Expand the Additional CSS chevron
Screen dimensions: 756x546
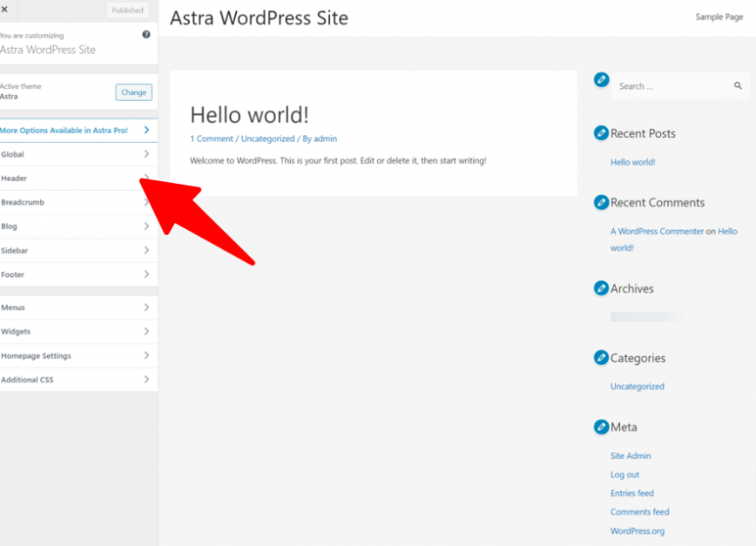tap(146, 380)
